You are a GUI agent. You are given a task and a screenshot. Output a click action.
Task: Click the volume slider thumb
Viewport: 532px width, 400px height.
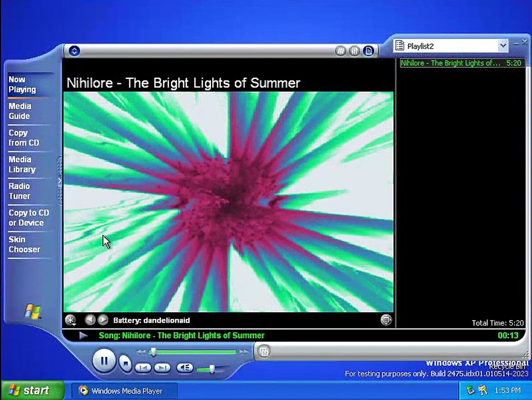click(212, 369)
